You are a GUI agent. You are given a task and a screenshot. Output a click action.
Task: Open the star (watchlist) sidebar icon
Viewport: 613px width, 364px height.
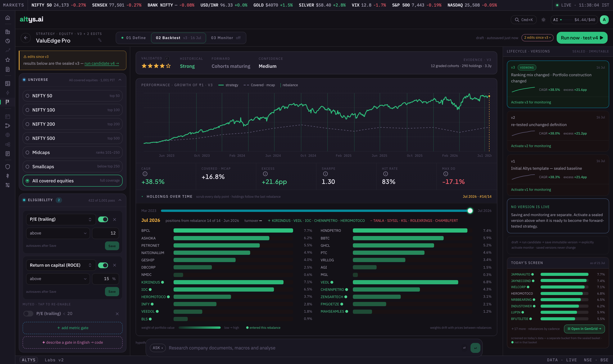pyautogui.click(x=8, y=60)
